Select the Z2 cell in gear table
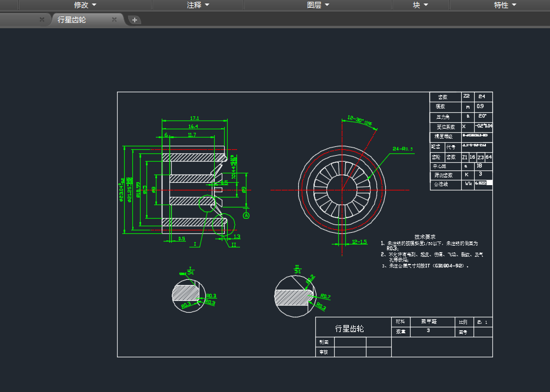Viewport: 550px width, 392px height. 467,97
